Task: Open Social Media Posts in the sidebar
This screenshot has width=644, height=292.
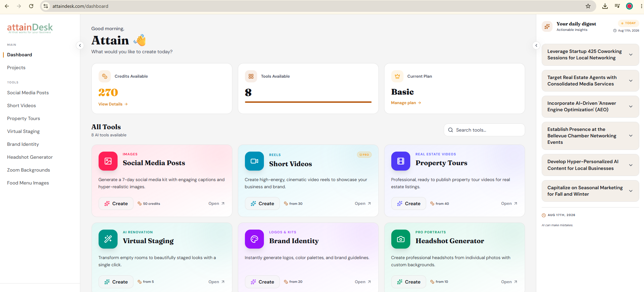Action: 28,93
